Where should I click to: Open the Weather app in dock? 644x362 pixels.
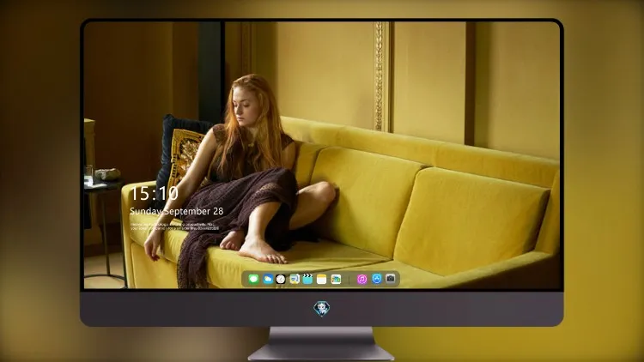(x=267, y=279)
